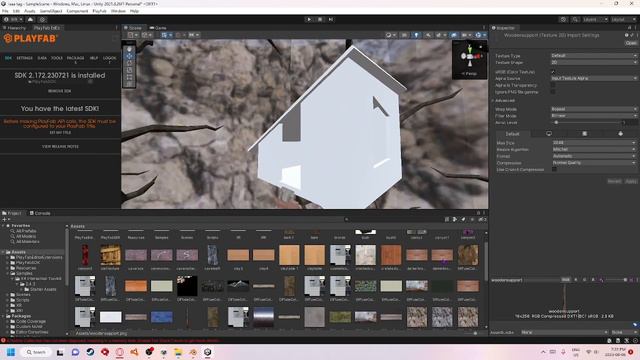Click the Open button in Inspector

click(631, 43)
